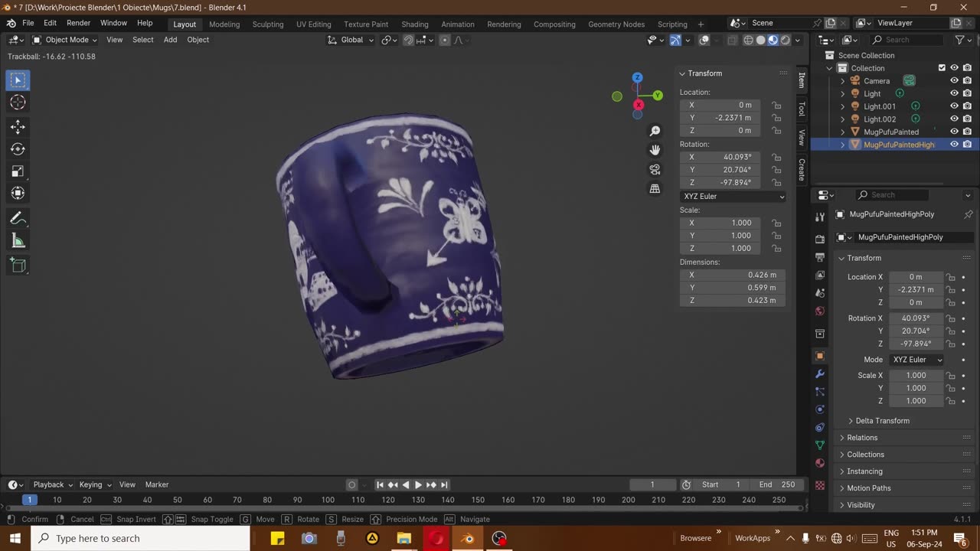Toggle the Rotation Z lock in sidebar

point(776,183)
